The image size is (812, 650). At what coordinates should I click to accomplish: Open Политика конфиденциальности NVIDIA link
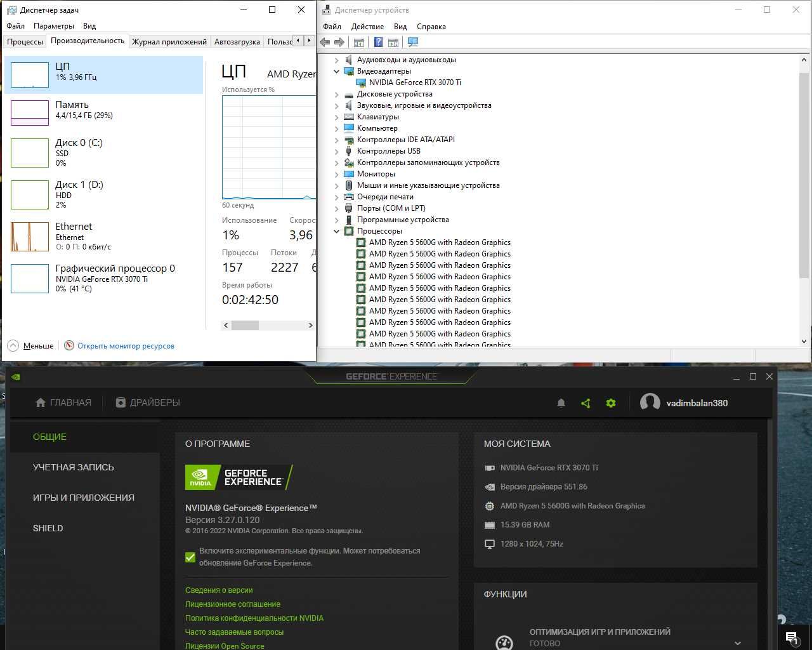coord(254,618)
